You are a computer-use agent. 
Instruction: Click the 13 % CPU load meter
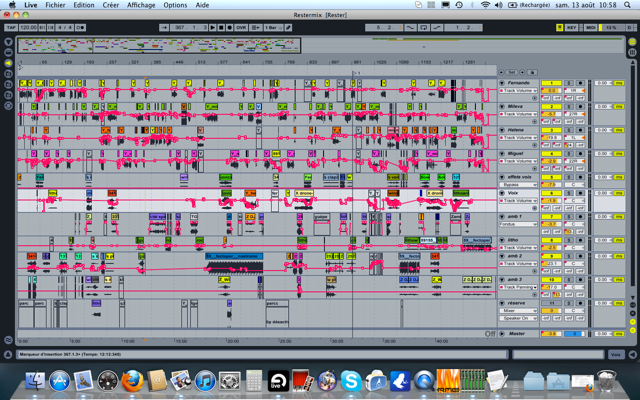click(x=611, y=27)
